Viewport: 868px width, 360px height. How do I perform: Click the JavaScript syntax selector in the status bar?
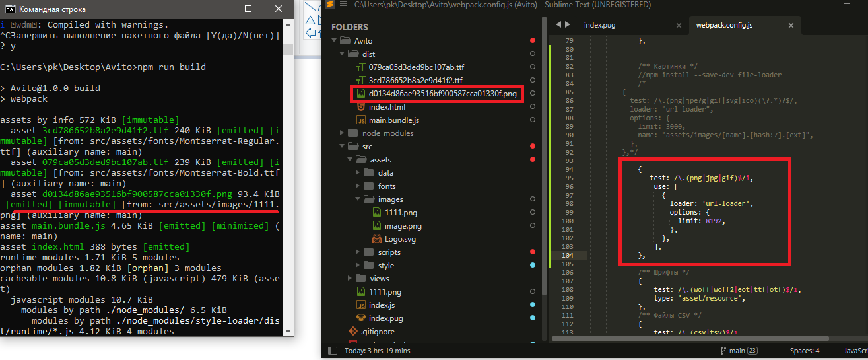pos(855,351)
